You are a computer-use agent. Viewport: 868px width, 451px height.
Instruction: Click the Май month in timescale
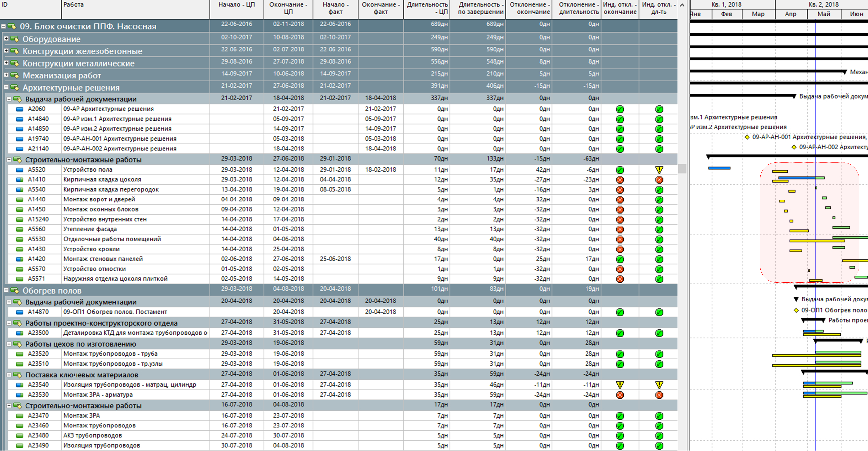[x=824, y=14]
